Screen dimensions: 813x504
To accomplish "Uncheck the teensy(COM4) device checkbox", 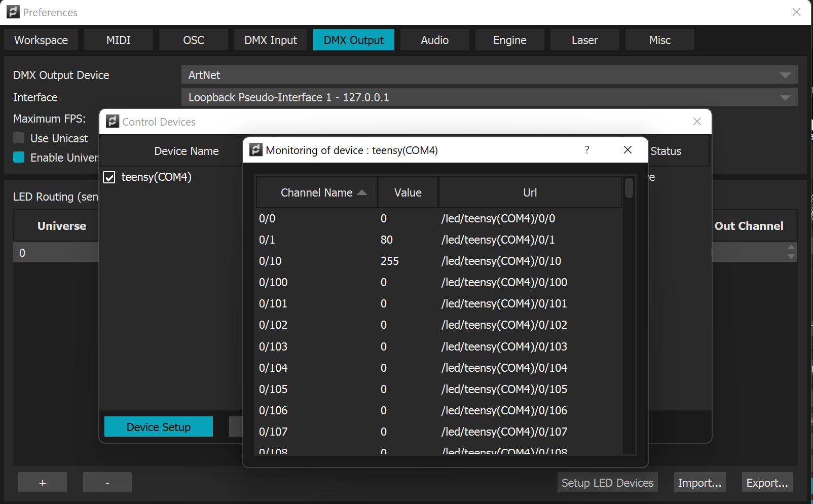I will 109,177.
